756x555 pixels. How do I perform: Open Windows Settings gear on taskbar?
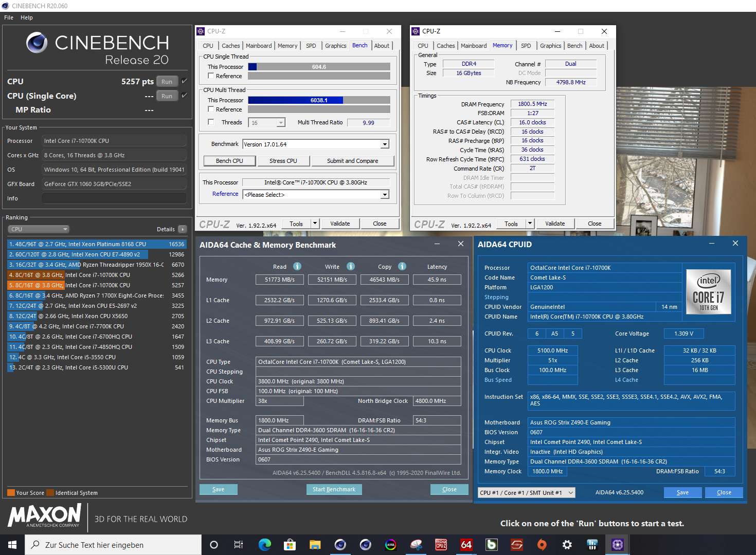pos(567,545)
